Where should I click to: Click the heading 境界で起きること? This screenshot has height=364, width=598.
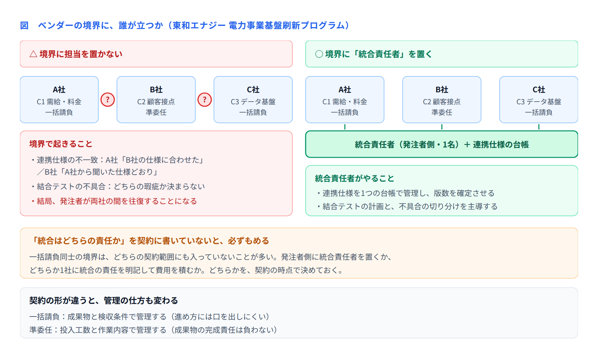coord(61,144)
